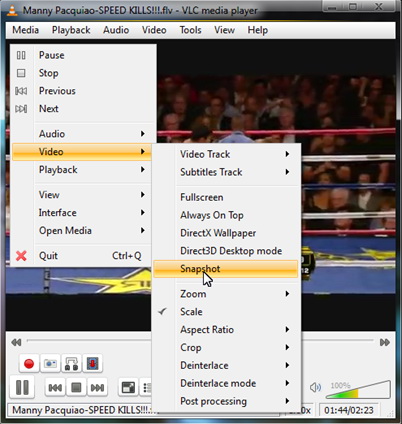Go to previous media in control bar
The width and height of the screenshot is (402, 424).
[x=55, y=388]
